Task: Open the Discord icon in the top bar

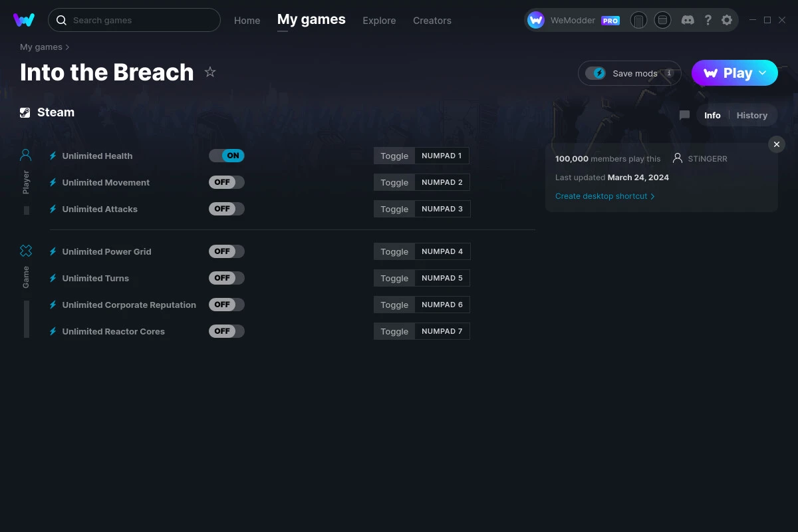Action: pyautogui.click(x=688, y=20)
